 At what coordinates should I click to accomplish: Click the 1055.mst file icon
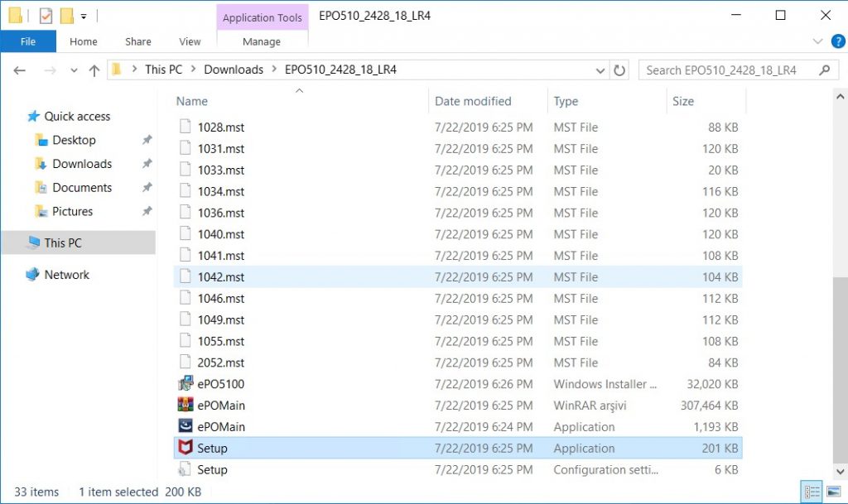185,341
